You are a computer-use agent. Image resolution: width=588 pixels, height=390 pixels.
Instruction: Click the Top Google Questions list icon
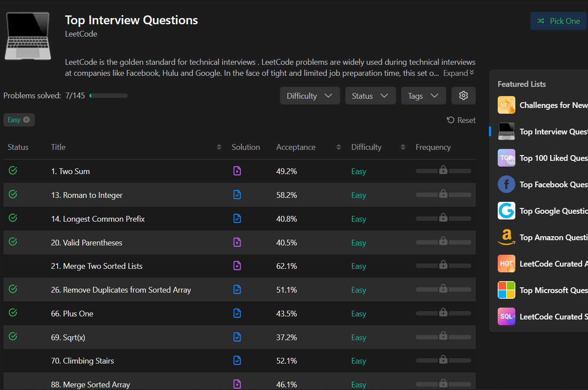pos(506,211)
